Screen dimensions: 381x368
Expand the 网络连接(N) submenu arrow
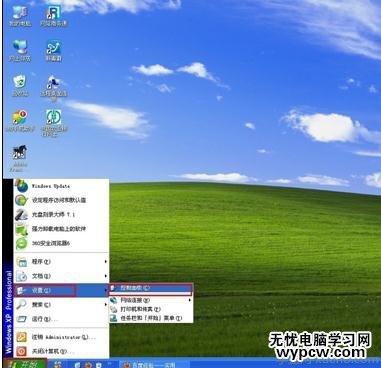(190, 300)
